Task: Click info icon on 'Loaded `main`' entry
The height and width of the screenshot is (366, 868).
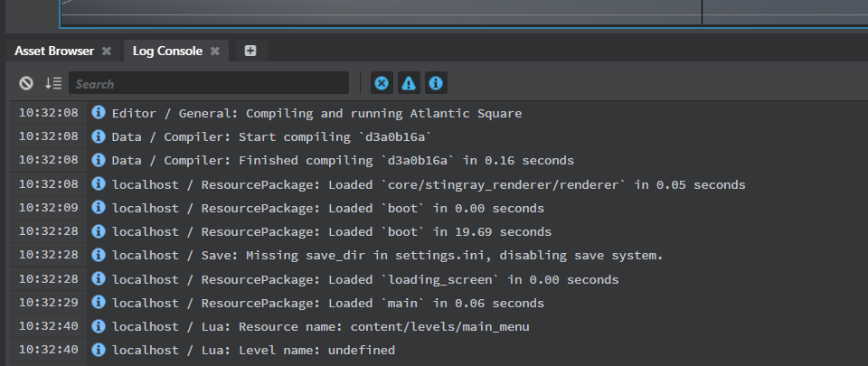Action: point(99,303)
